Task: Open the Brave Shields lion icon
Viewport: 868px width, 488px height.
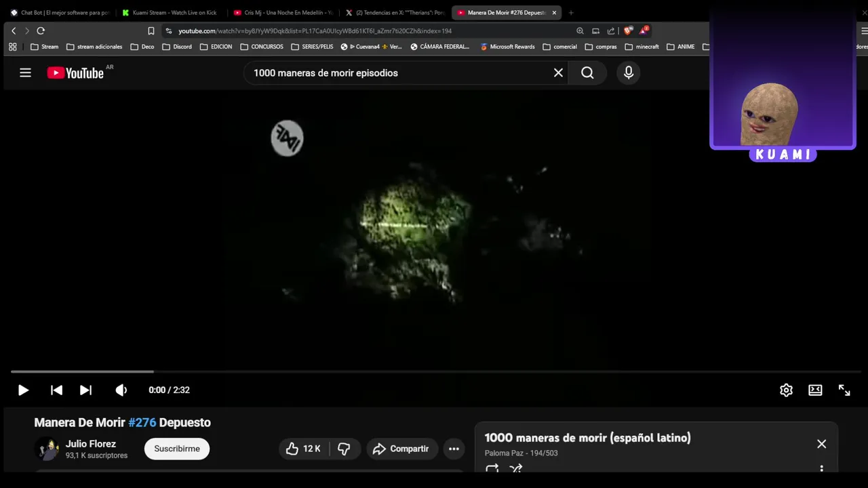Action: (628, 30)
